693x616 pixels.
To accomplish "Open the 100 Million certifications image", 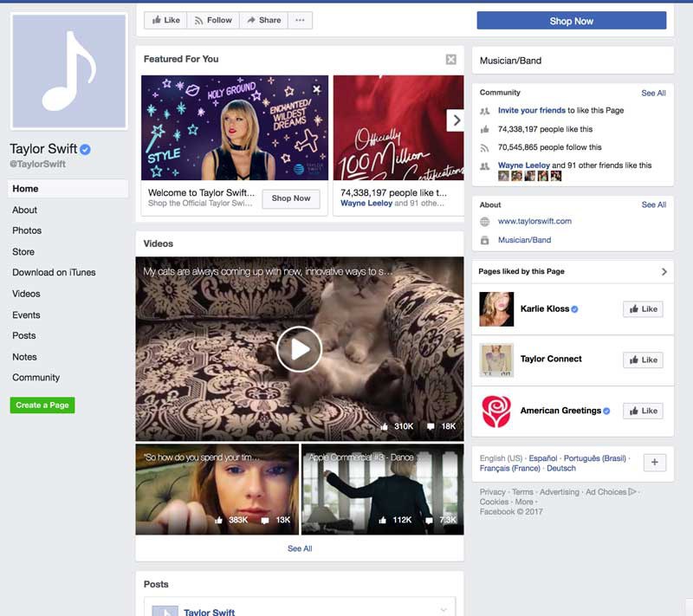I will pyautogui.click(x=398, y=127).
